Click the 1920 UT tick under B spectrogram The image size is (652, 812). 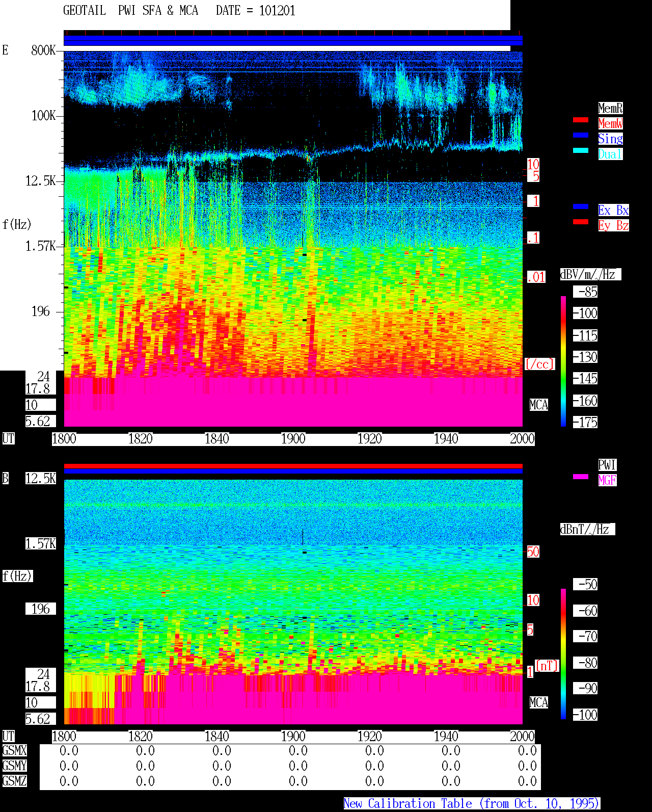click(x=370, y=737)
